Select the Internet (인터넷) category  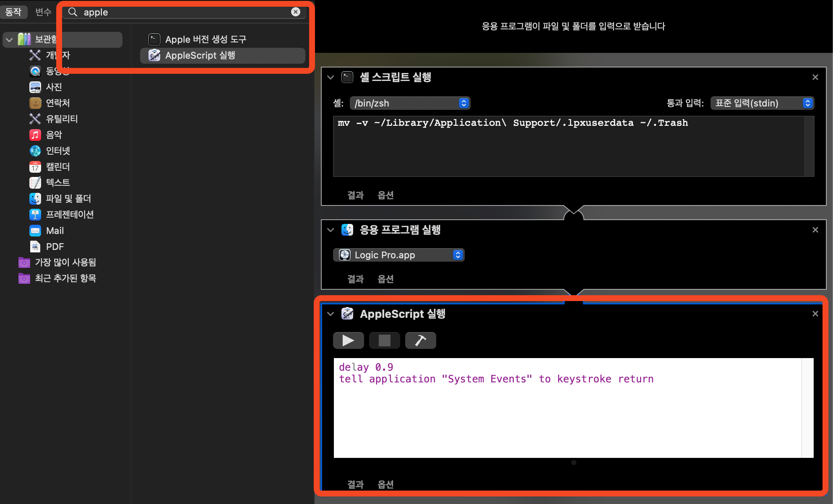[x=57, y=151]
